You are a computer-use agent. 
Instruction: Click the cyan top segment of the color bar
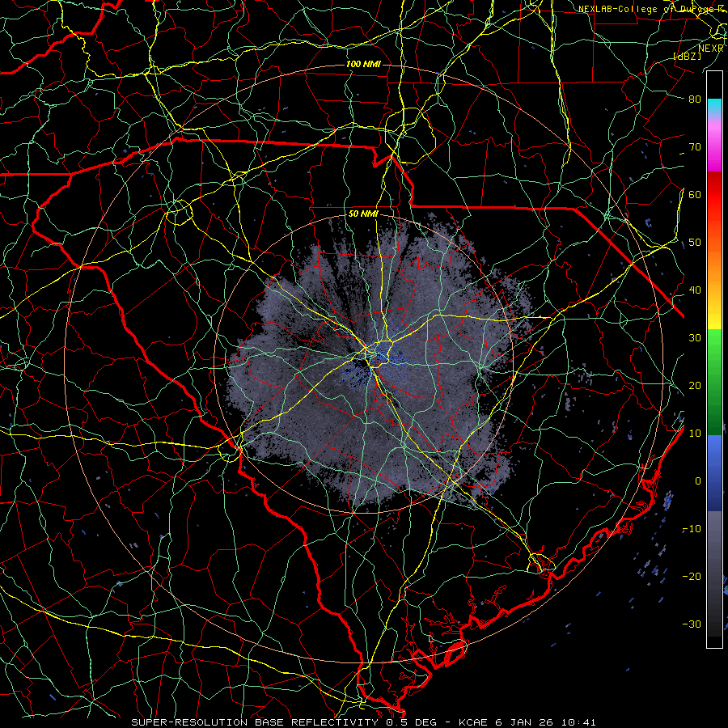coord(714,106)
